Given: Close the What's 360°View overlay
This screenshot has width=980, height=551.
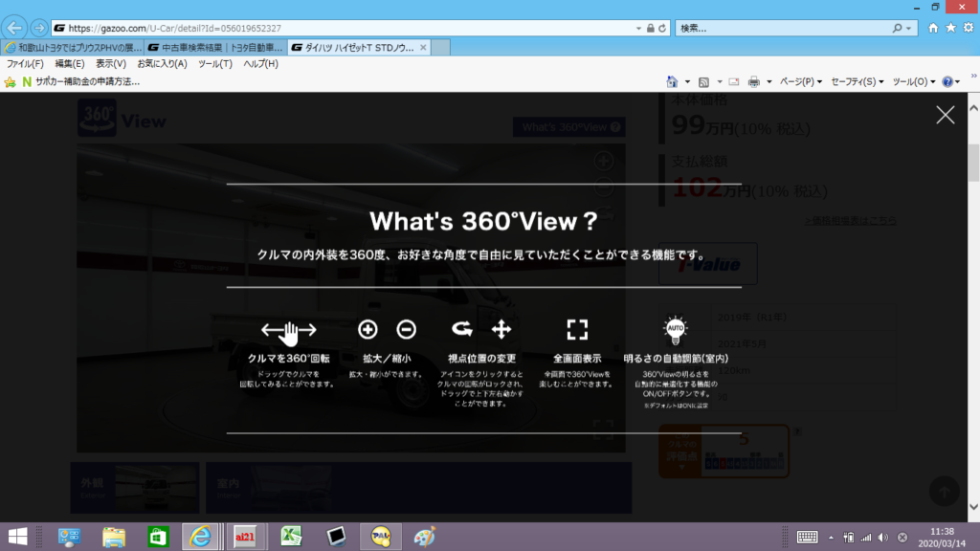Looking at the screenshot, I should [945, 115].
